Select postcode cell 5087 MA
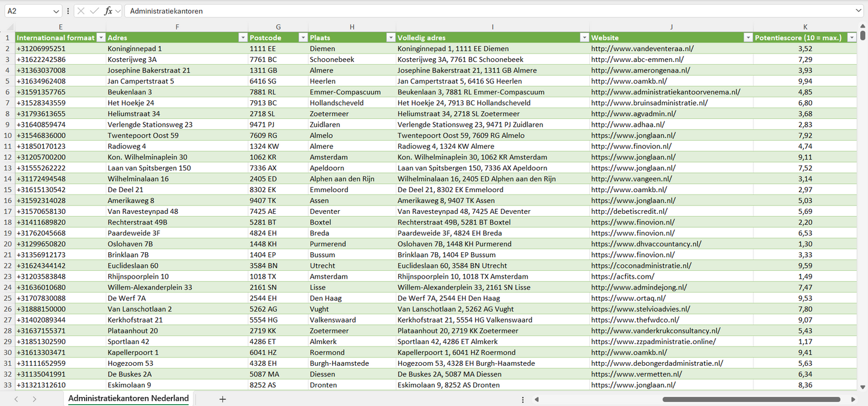868x406 pixels. [x=278, y=374]
